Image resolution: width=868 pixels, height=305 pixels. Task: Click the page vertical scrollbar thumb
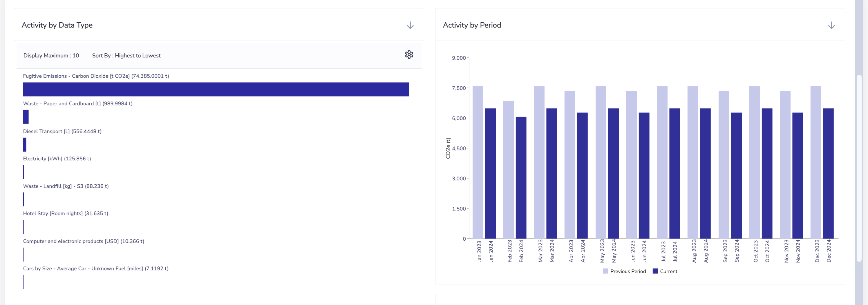click(859, 168)
